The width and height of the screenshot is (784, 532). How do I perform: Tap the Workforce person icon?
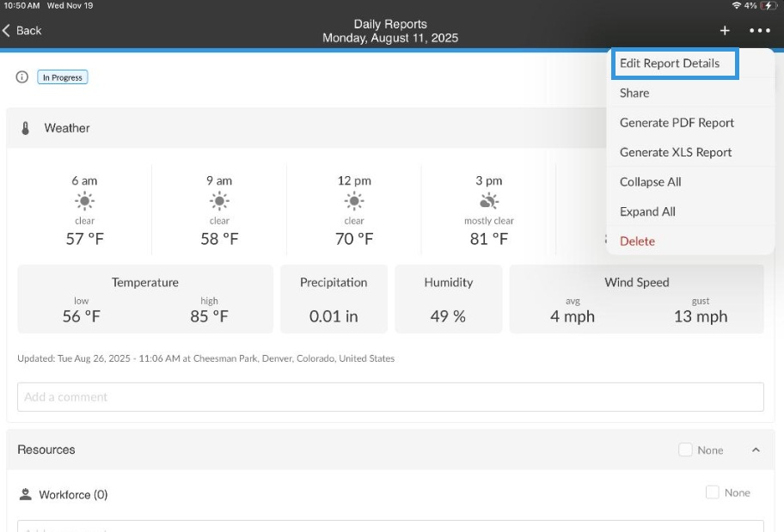click(25, 494)
